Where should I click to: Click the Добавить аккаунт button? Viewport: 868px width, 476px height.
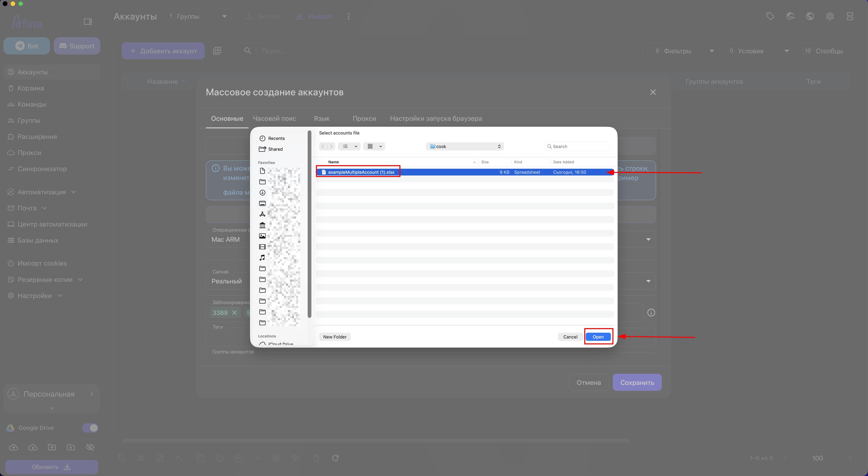[163, 51]
